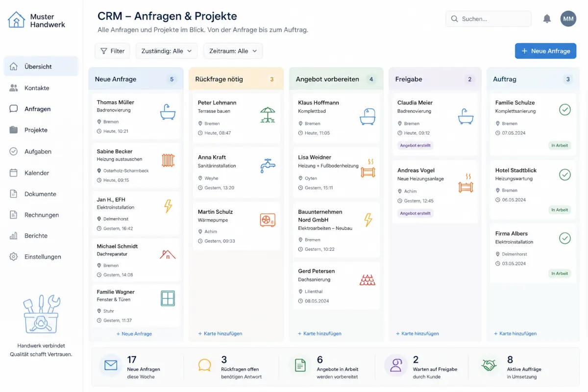Open Übersicht in the sidebar

tap(41, 66)
